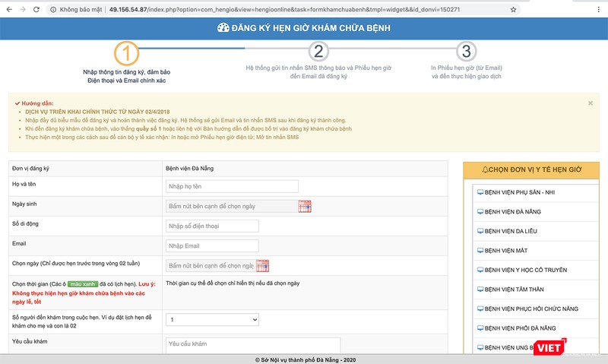The image size is (608, 364).
Task: Click the site info icon beside 'Không bảo mật'
Action: tap(53, 9)
